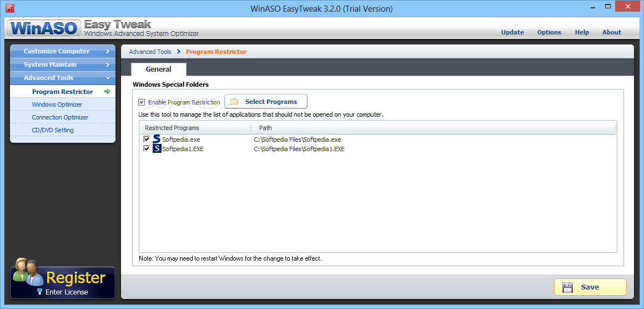644x309 pixels.
Task: Open the Options menu
Action: click(549, 32)
